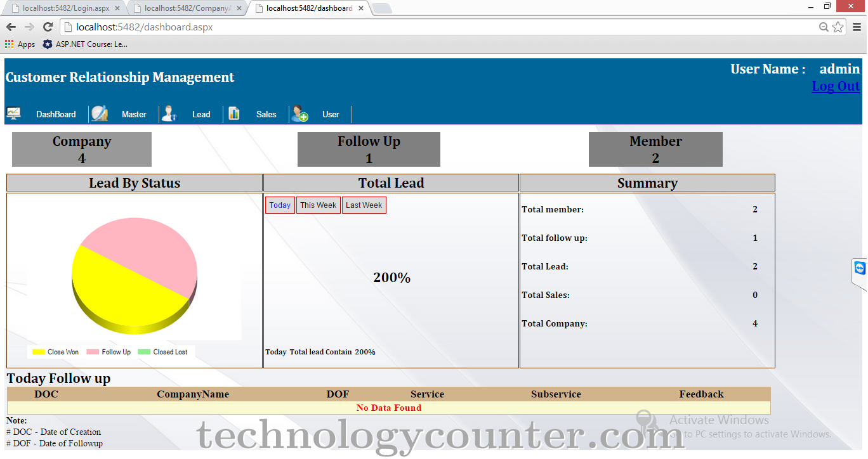Viewport: 868px width, 459px height.
Task: Click the Sales bar chart icon
Action: coord(234,113)
